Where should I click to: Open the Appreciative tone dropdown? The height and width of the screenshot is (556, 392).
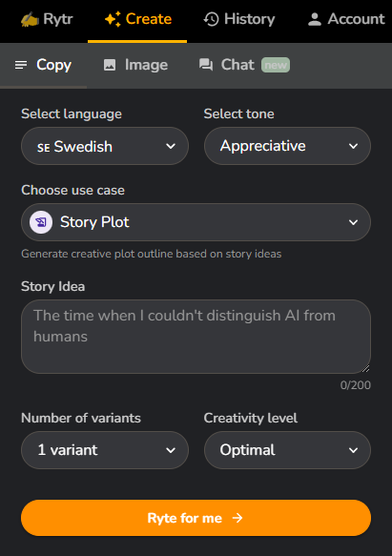click(287, 146)
